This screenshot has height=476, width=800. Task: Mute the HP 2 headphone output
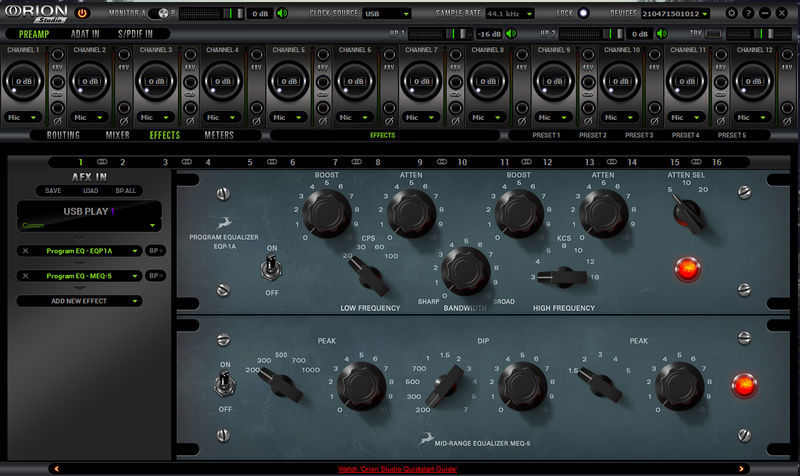662,34
